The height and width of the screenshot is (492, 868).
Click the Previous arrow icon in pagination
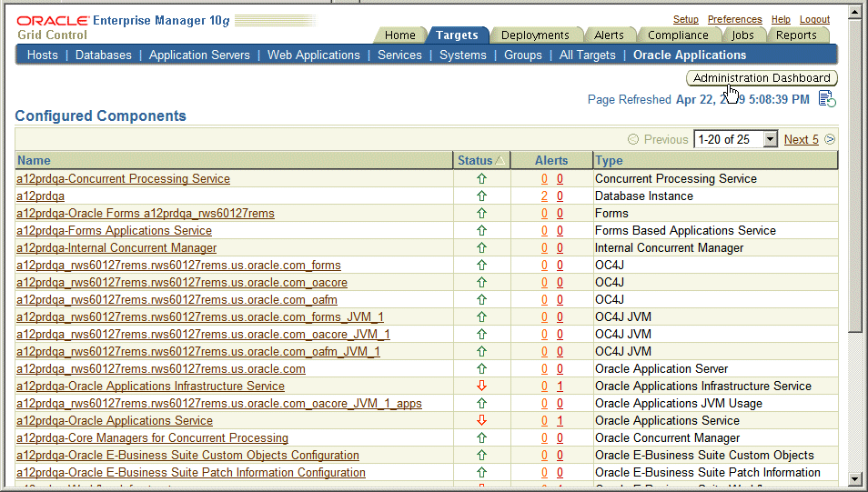point(633,139)
